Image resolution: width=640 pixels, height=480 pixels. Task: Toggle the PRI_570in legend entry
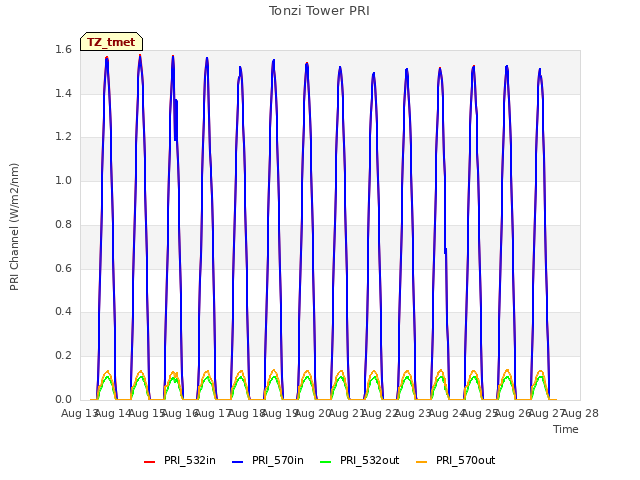click(x=268, y=460)
